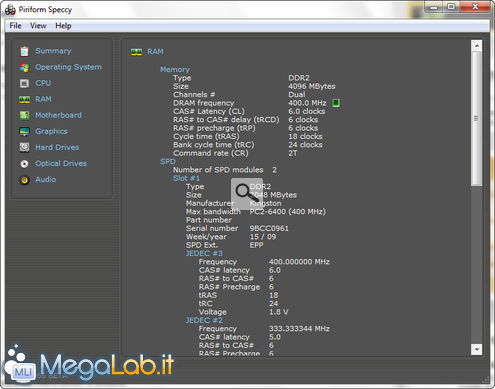Select the '1.8 V' voltage value
Viewport: 495px width, 389px height.
point(279,312)
